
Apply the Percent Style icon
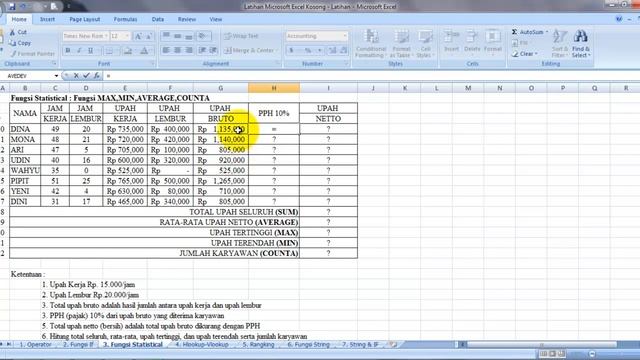[308, 50]
